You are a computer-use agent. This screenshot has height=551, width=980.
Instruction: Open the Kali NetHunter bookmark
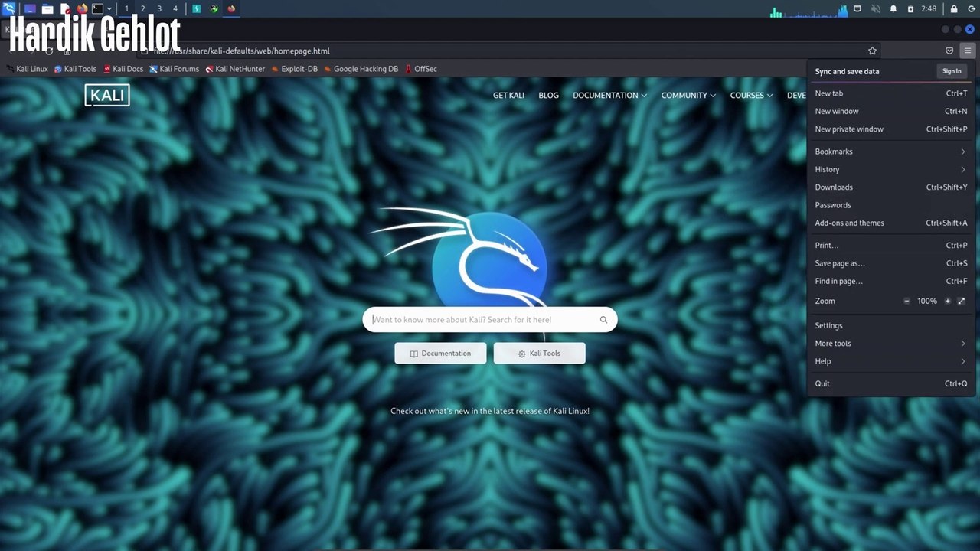point(235,69)
